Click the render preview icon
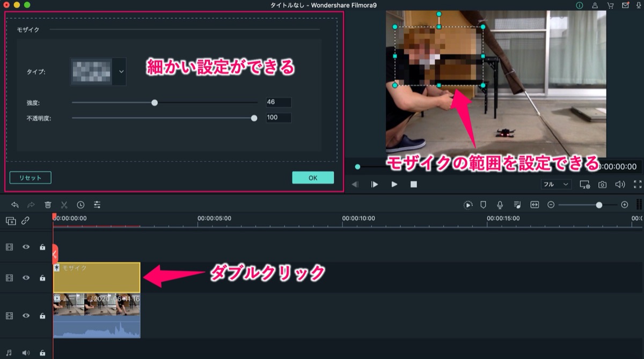Screen dimensions: 644x359 tap(468, 204)
